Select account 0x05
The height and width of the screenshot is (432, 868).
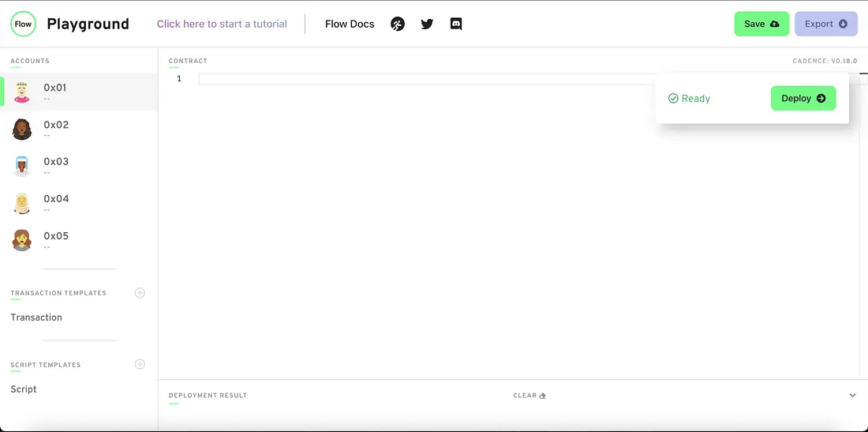click(56, 236)
